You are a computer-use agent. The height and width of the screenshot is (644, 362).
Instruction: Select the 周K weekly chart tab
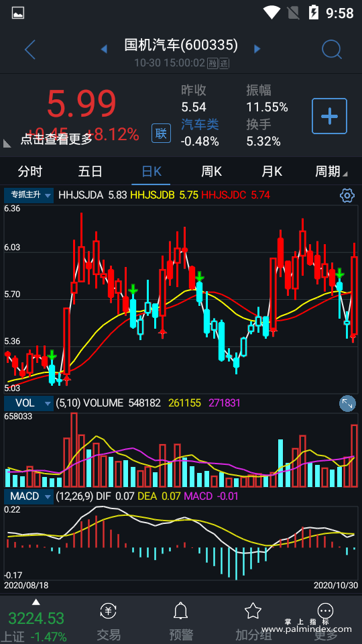click(x=211, y=172)
